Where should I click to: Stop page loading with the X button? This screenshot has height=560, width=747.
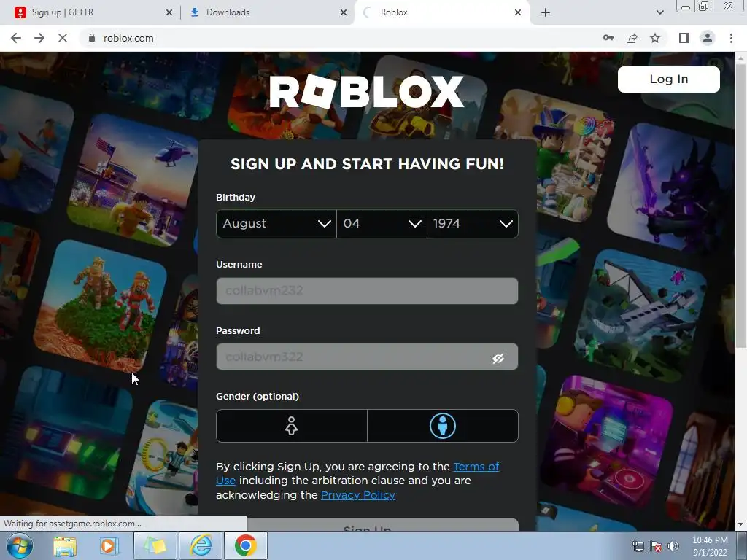[x=63, y=38]
